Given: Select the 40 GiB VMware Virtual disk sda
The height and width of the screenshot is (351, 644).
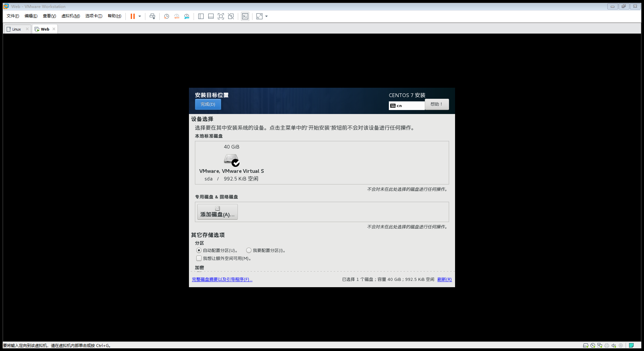Looking at the screenshot, I should [232, 163].
